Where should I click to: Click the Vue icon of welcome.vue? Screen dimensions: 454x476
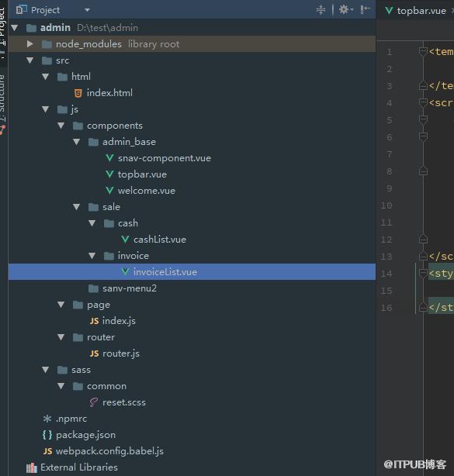(x=109, y=191)
